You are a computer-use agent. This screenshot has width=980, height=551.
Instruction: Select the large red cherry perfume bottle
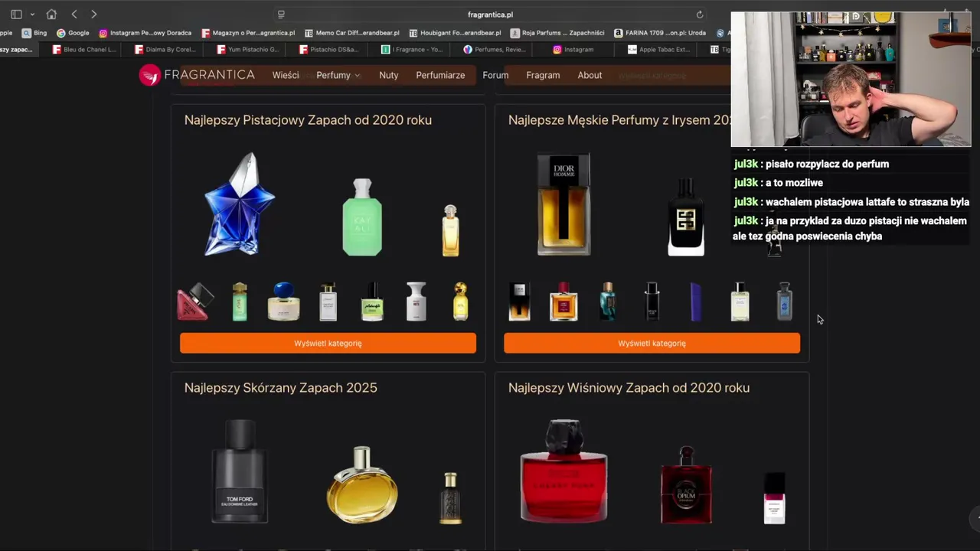pos(563,471)
